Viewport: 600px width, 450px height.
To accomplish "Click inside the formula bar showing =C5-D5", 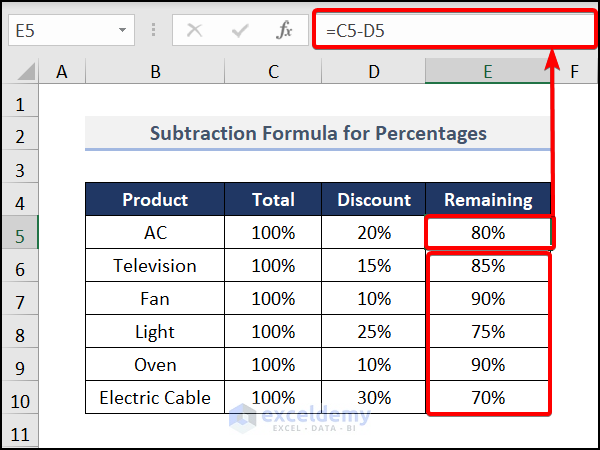I will pyautogui.click(x=450, y=31).
